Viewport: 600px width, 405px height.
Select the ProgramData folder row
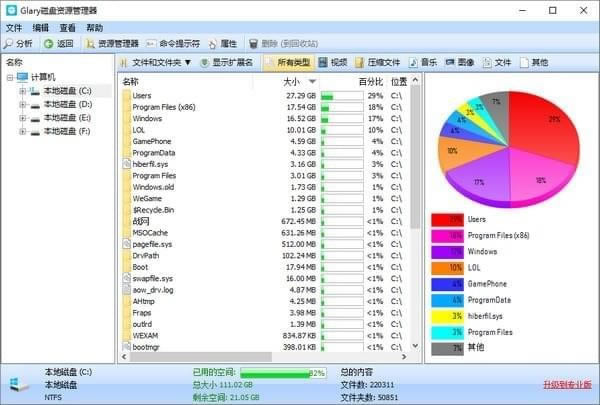pyautogui.click(x=264, y=153)
